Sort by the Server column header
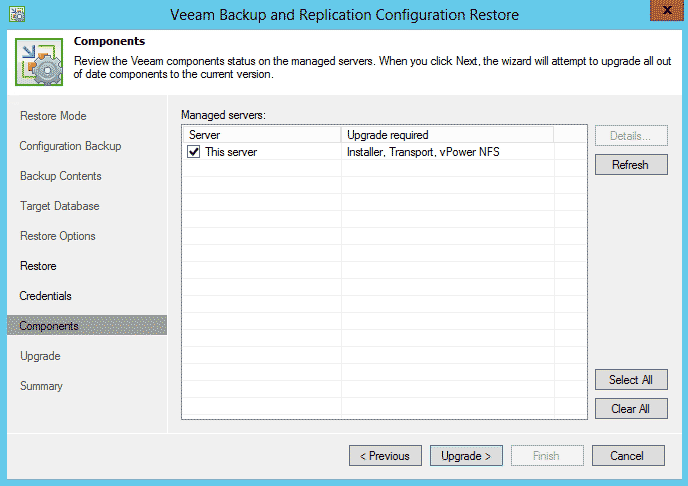This screenshot has height=486, width=688. click(262, 135)
